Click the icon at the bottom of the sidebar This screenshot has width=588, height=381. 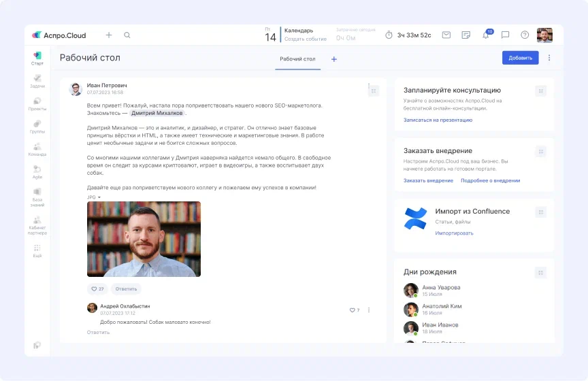(37, 346)
